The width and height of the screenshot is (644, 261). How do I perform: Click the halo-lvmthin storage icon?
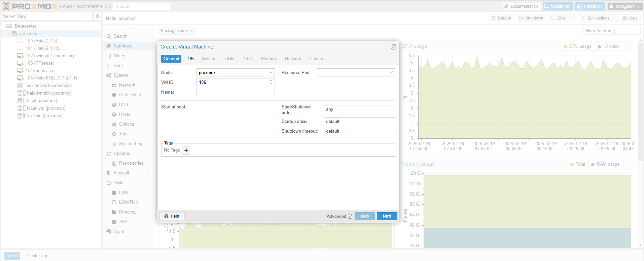click(x=20, y=93)
